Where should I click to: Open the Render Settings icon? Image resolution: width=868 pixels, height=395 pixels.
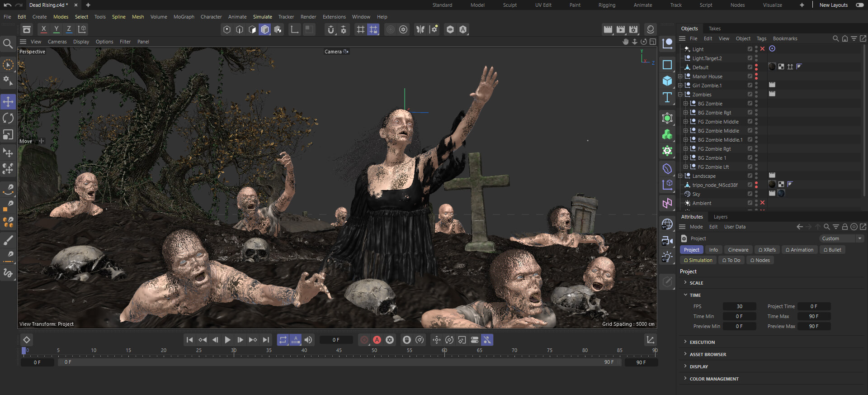point(633,29)
